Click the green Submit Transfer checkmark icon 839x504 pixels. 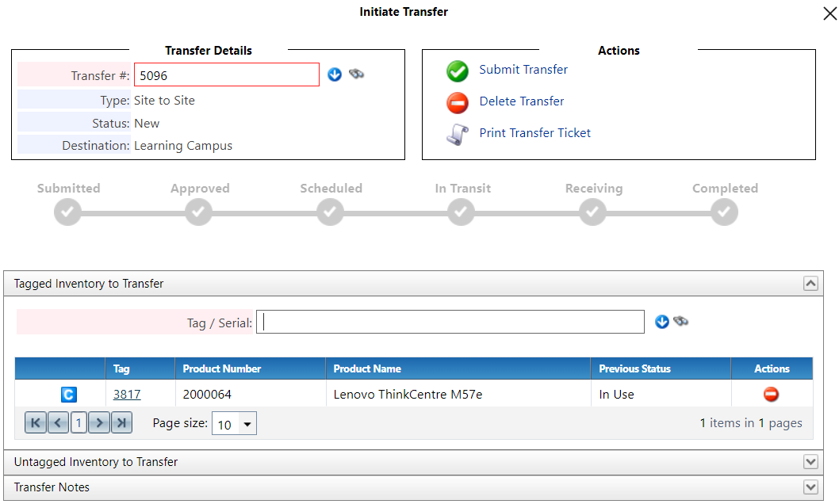tap(458, 71)
